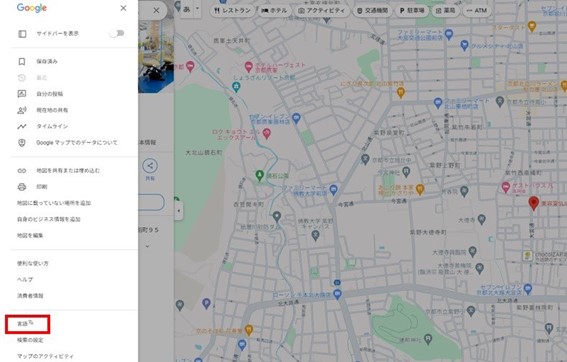Open the ヘルプ link
Image resolution: width=567 pixels, height=362 pixels.
pos(25,280)
